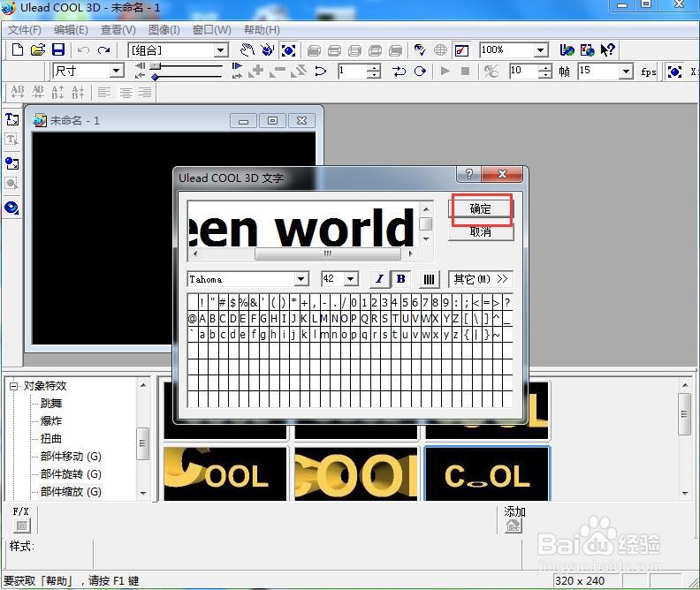Click the globe icon in the top toolbar
The height and width of the screenshot is (590, 700).
coord(440,50)
